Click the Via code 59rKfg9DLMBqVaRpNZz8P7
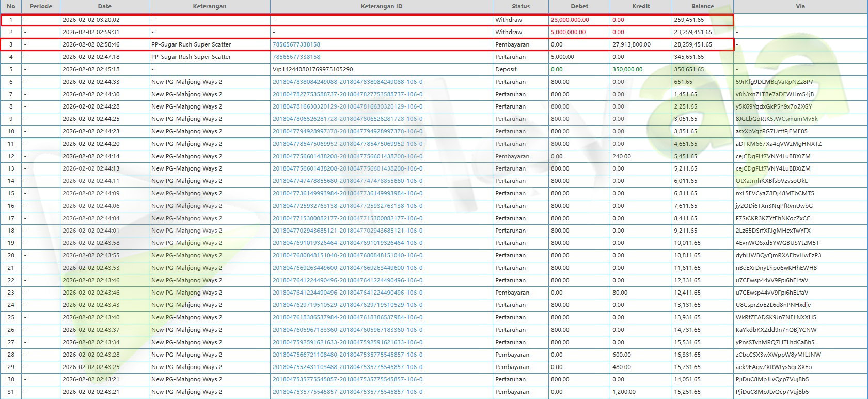 pyautogui.click(x=774, y=82)
